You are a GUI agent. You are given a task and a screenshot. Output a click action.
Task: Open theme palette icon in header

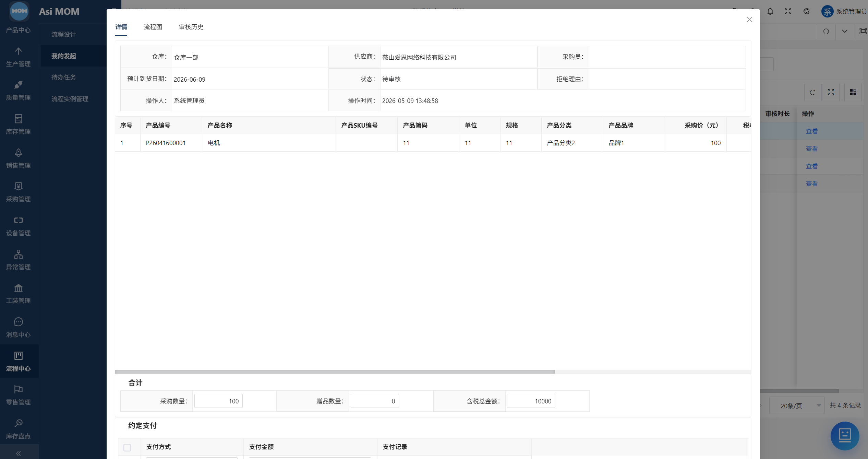806,11
